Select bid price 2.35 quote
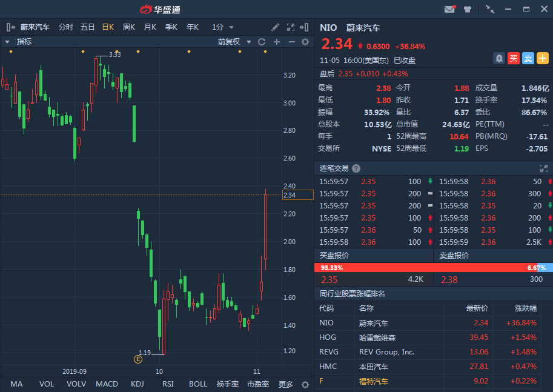This screenshot has width=553, height=392. (374, 279)
